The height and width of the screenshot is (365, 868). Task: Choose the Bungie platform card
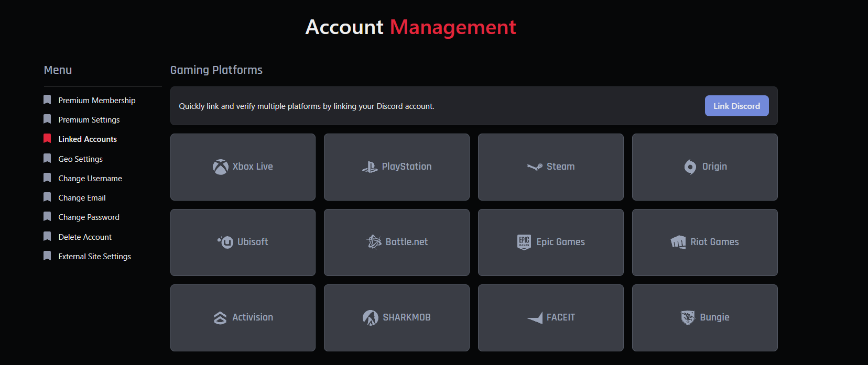coord(705,318)
